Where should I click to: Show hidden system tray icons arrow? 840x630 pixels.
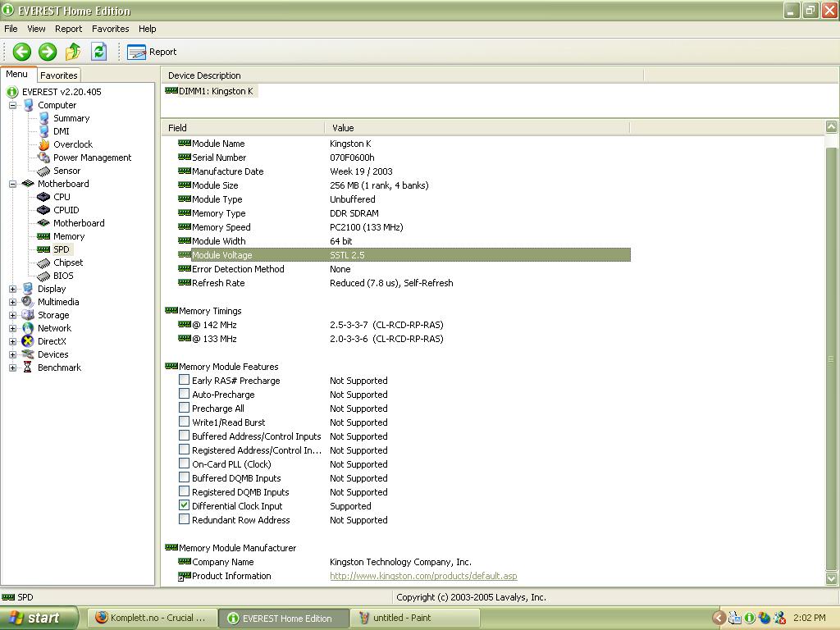pyautogui.click(x=719, y=618)
